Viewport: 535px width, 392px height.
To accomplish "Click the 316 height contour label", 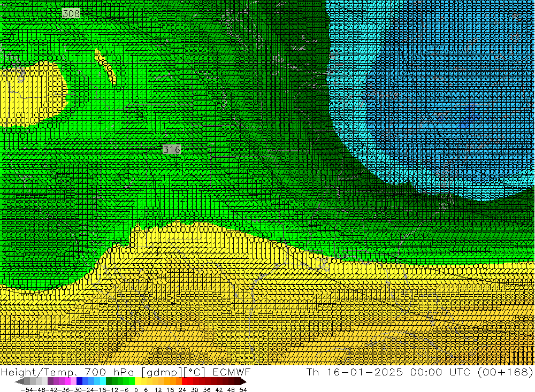I will [x=171, y=149].
